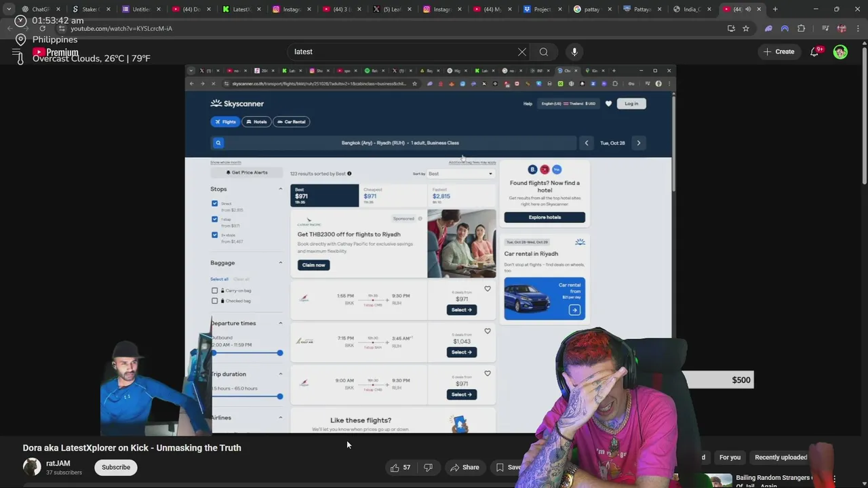The width and height of the screenshot is (868, 488).
Task: Click the YouTube Create button
Action: [778, 52]
